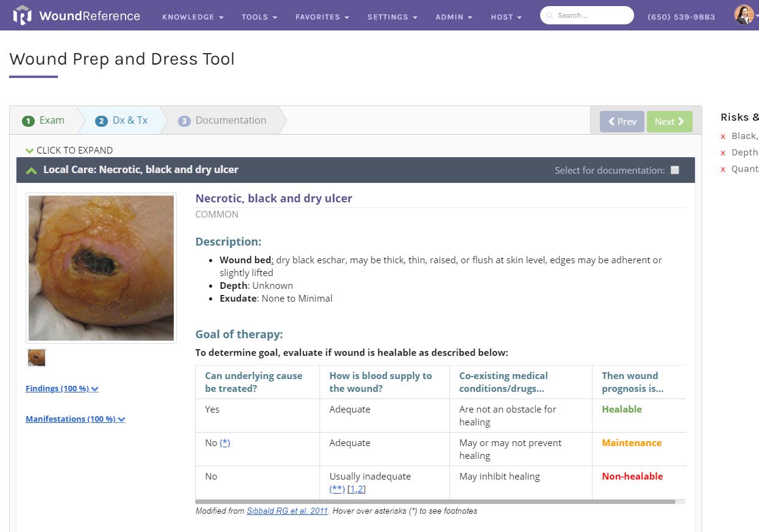Open the Tools dropdown menu
This screenshot has height=532, width=759.
tap(259, 17)
